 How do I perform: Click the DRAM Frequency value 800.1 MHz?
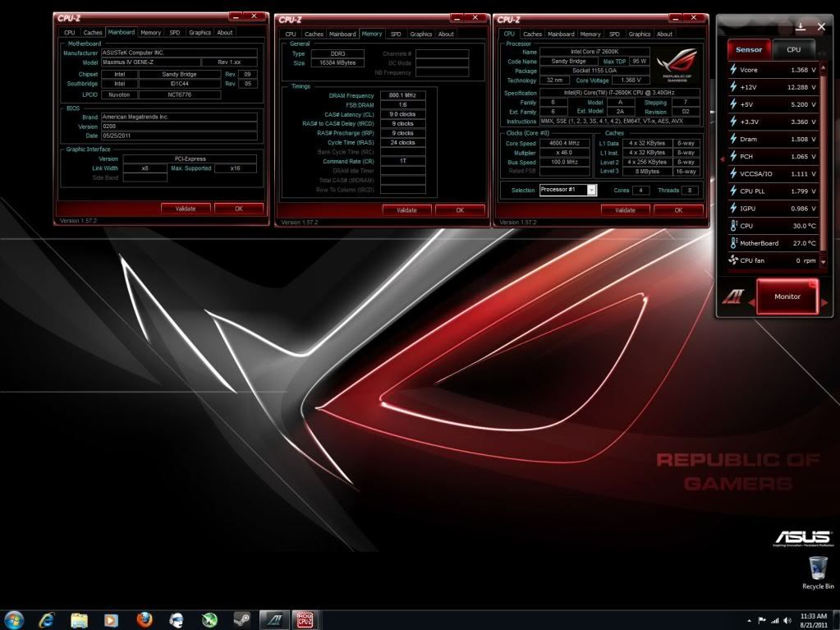[x=403, y=95]
